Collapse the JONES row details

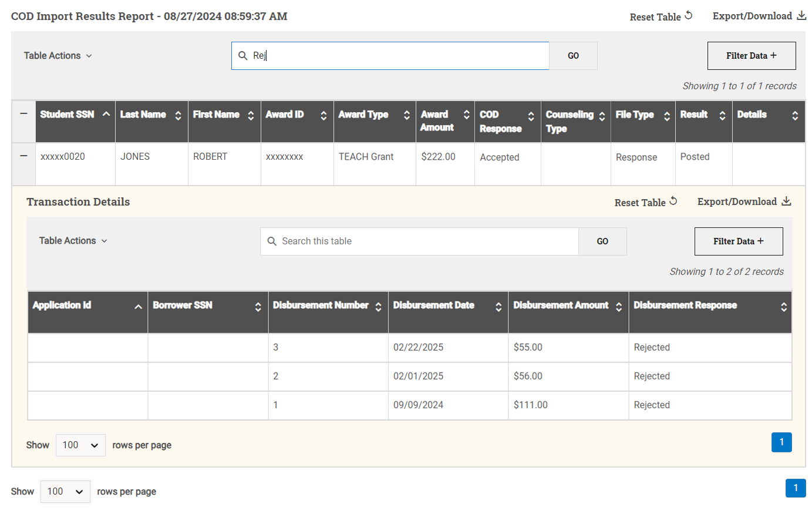point(23,156)
